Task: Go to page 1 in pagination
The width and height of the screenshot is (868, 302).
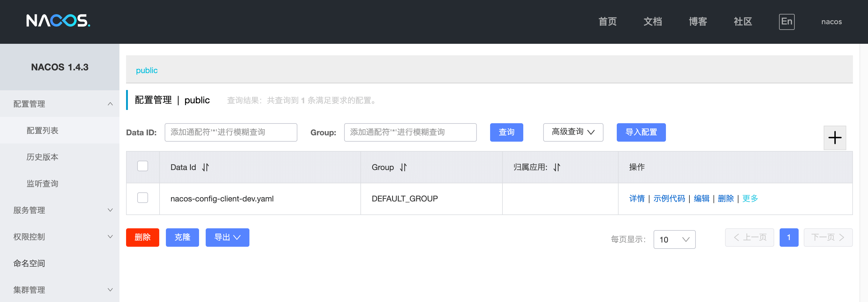Action: point(789,238)
